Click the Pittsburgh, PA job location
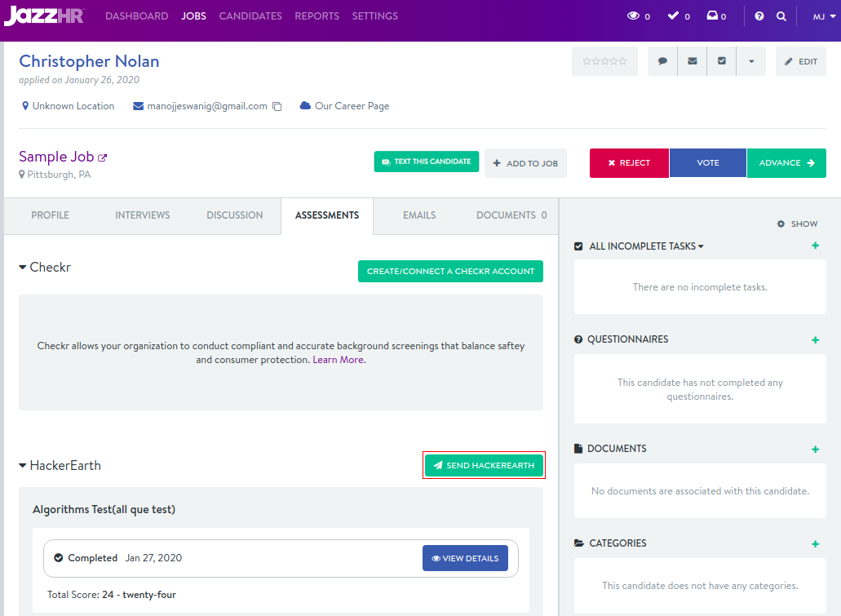 tap(59, 175)
